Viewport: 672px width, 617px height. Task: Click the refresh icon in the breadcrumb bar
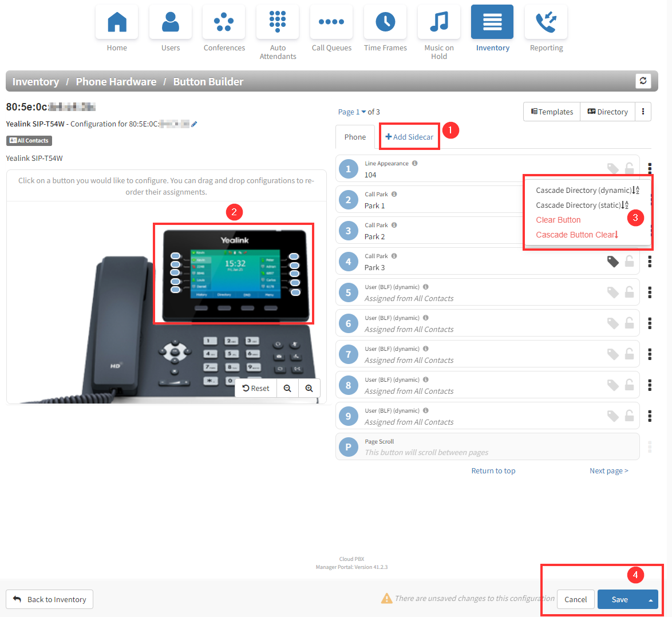643,81
